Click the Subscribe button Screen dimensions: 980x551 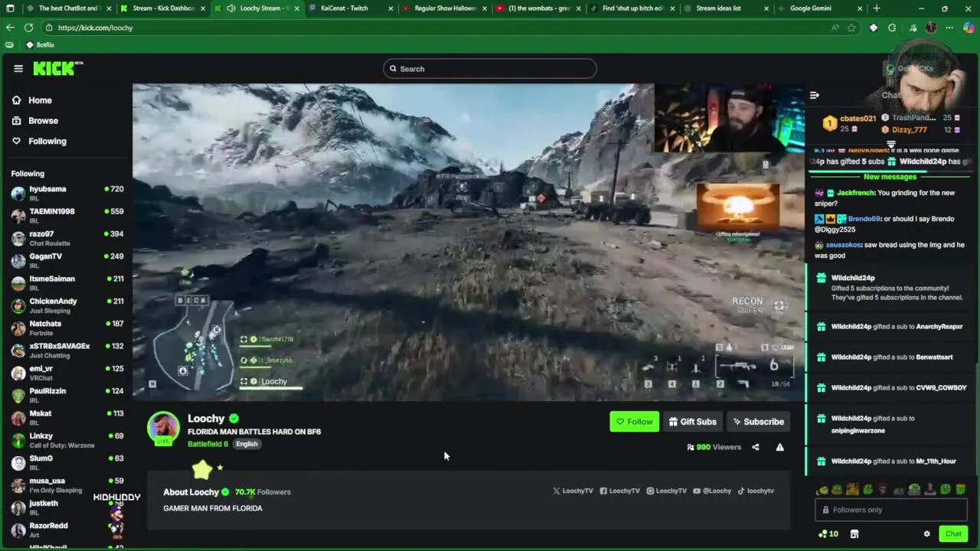pos(758,422)
